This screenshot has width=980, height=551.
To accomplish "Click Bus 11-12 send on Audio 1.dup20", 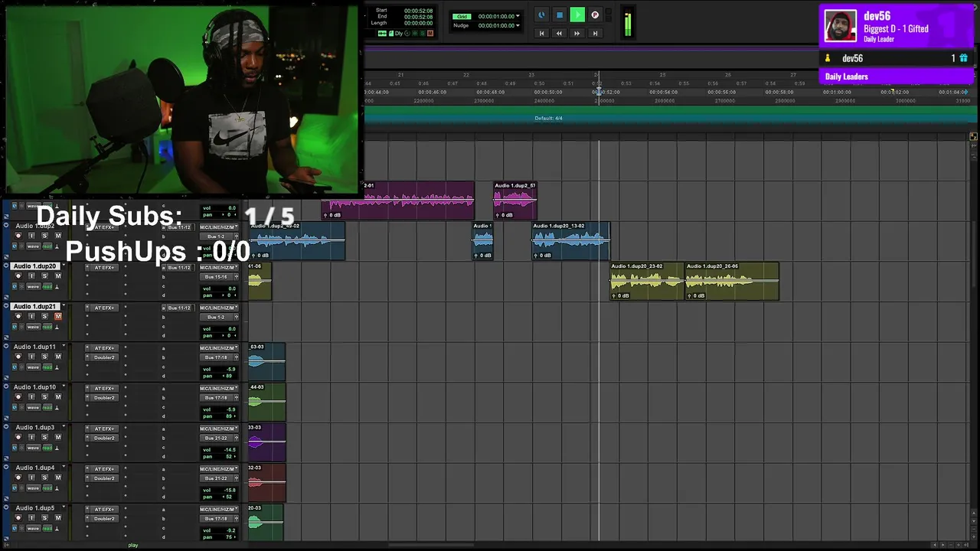I will [x=179, y=268].
